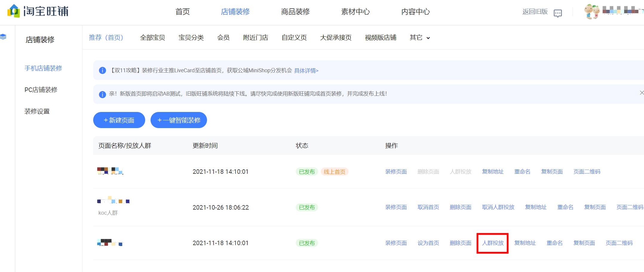Click 复制地址 in the last row
Screen dimensions: 644x272
pyautogui.click(x=525, y=243)
